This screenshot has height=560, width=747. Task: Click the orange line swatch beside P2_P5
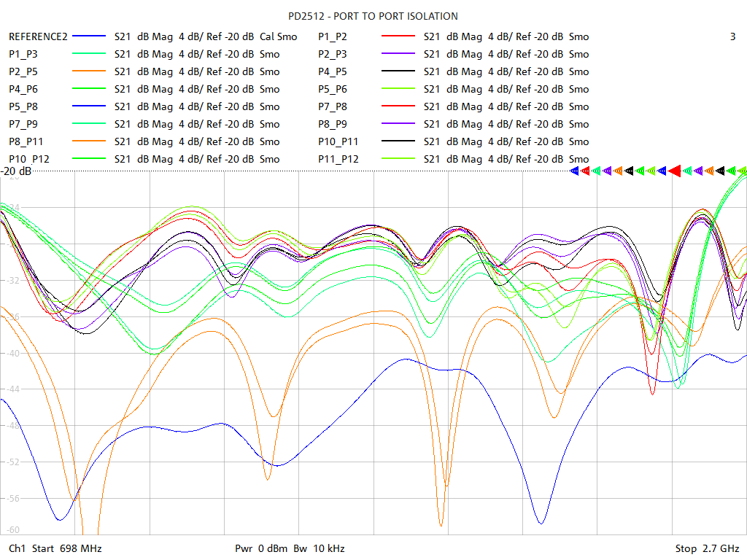click(x=88, y=71)
